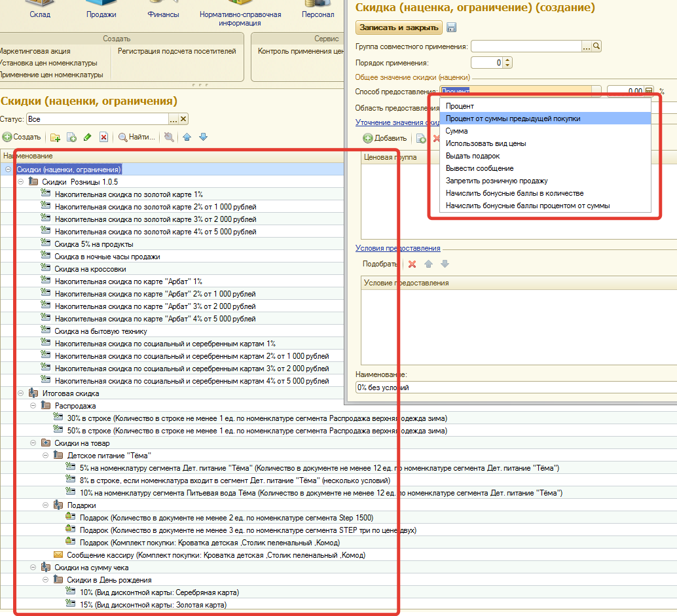Click the move down arrow in the list toolbar

pyautogui.click(x=203, y=137)
